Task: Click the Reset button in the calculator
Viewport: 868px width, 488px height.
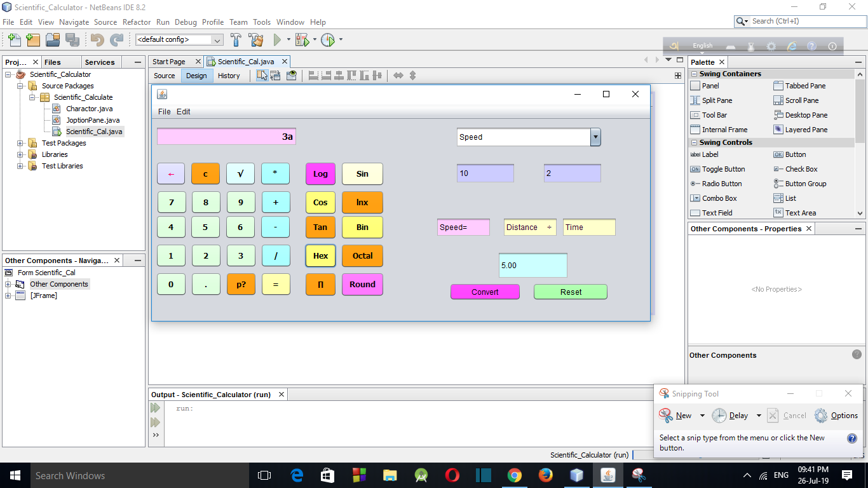Action: point(569,292)
